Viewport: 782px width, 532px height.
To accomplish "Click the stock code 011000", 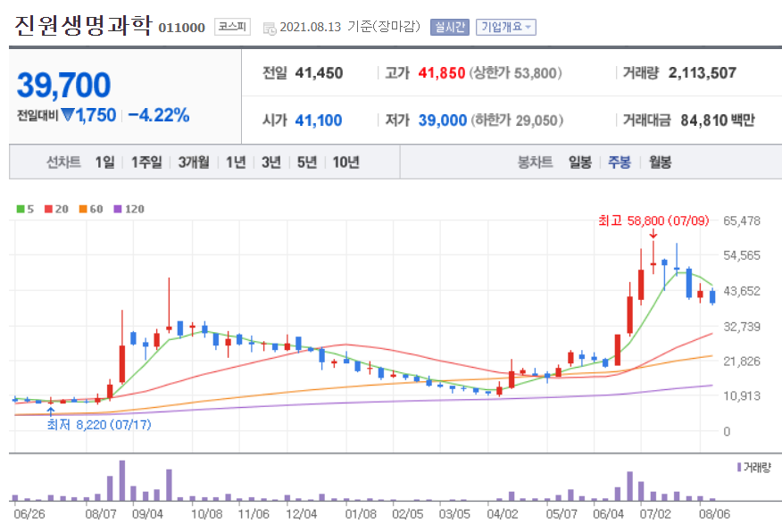I will [181, 28].
